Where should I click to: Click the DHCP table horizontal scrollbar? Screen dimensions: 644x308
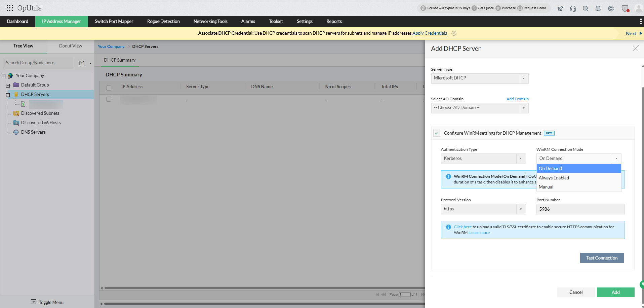[265, 288]
